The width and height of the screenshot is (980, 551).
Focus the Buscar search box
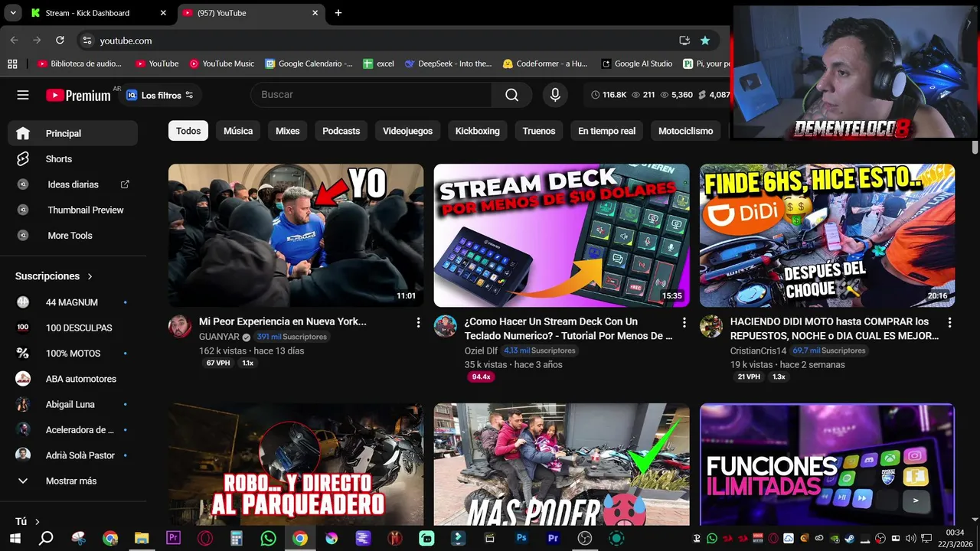tap(371, 94)
